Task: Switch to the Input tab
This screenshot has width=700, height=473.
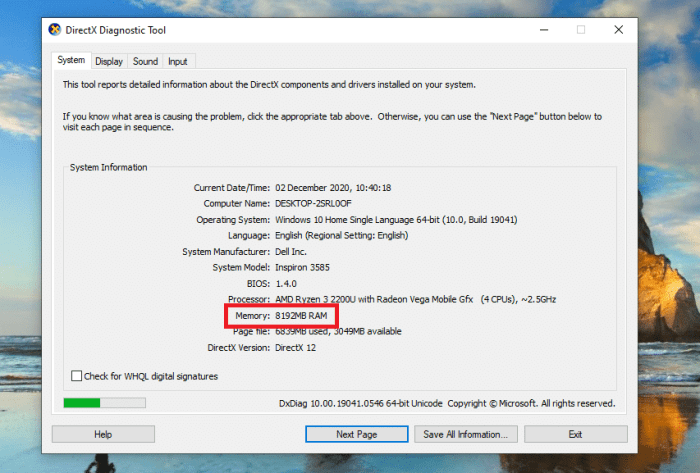Action: coord(178,62)
